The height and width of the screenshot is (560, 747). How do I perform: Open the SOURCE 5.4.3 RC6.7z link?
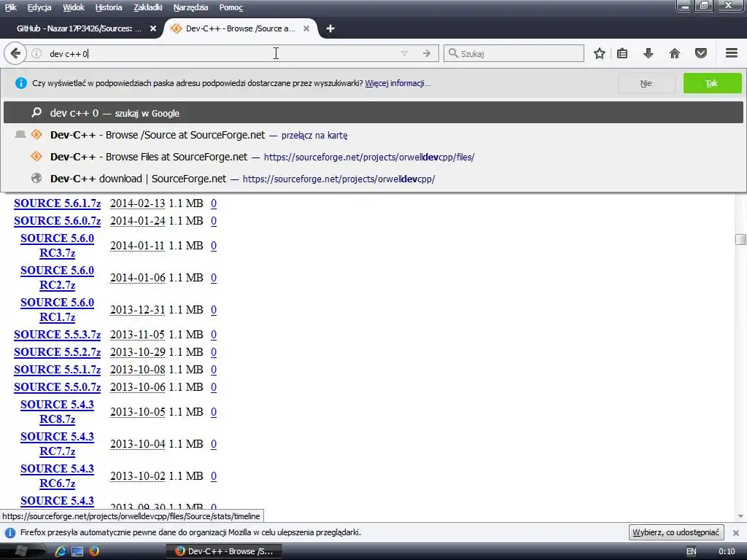[x=57, y=475]
